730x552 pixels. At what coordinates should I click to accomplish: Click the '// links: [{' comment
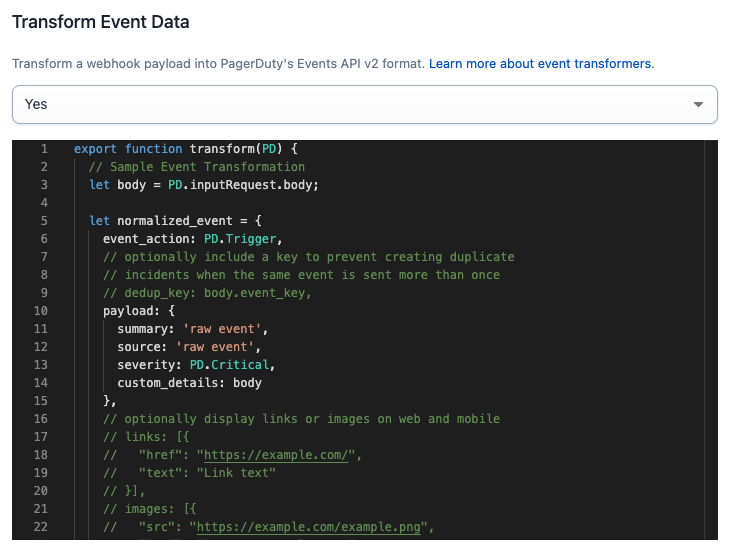pyautogui.click(x=146, y=437)
